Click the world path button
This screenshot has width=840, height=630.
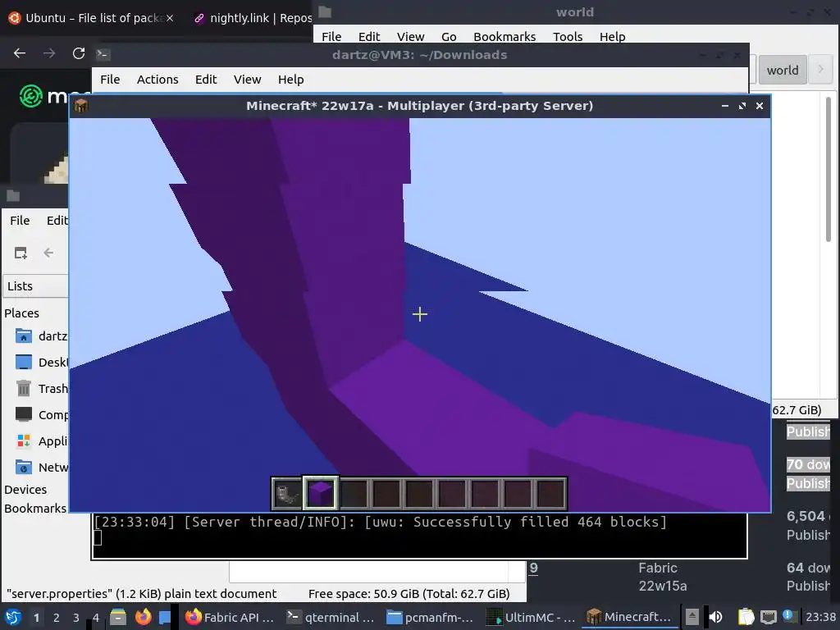[x=782, y=71]
